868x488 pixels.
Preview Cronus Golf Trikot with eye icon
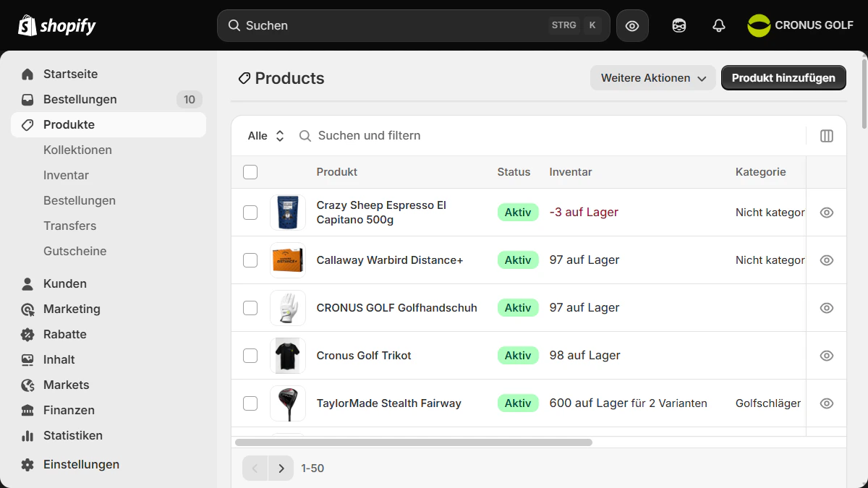coord(827,356)
